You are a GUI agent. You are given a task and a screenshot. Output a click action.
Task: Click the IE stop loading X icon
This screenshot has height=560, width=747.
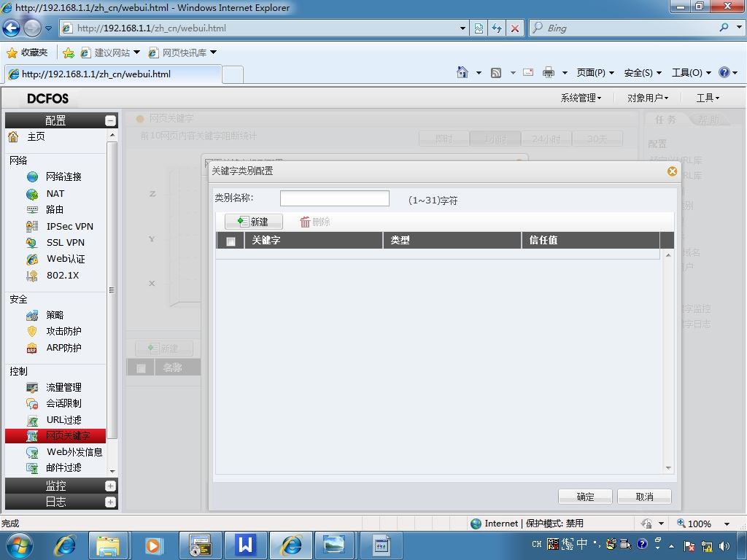pyautogui.click(x=515, y=28)
